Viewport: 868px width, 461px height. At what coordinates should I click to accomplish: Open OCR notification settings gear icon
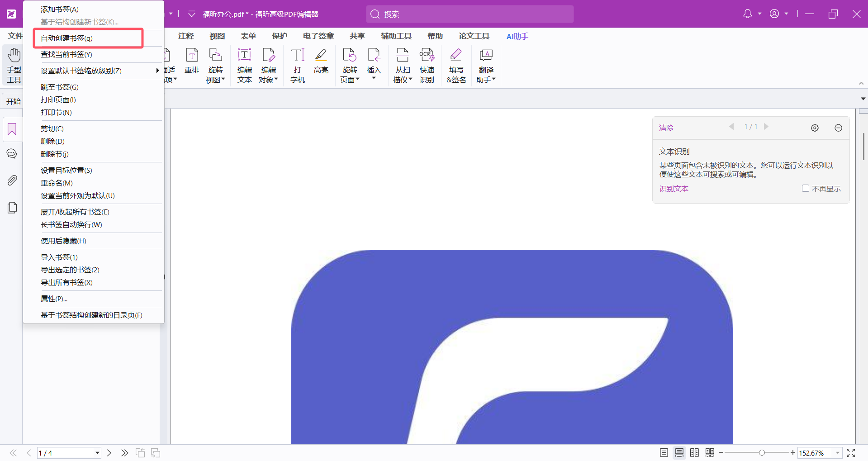(815, 128)
